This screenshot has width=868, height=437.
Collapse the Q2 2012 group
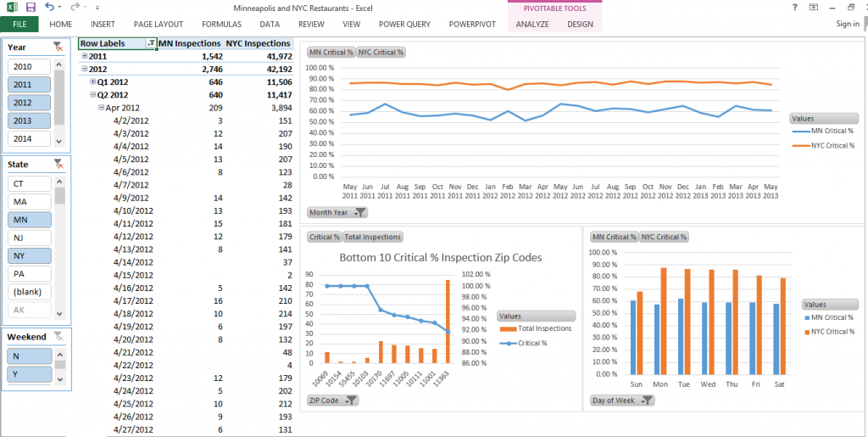(x=93, y=95)
